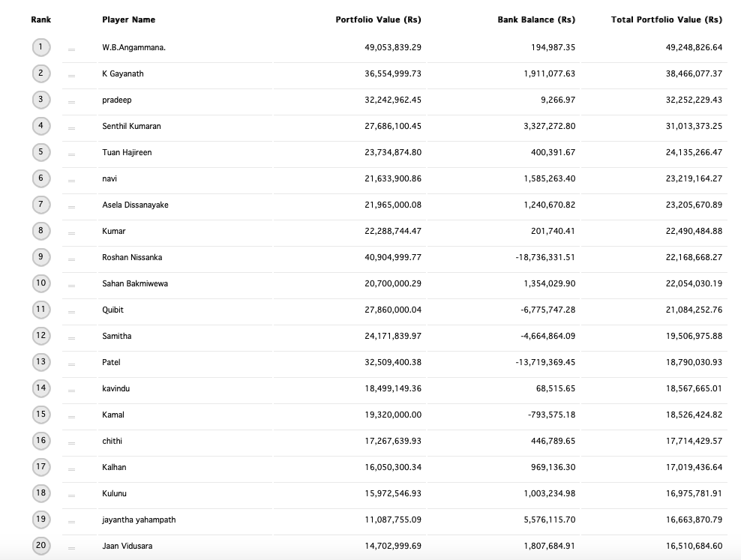Image resolution: width=741 pixels, height=560 pixels.
Task: Sort by the Rank column header
Action: click(41, 19)
